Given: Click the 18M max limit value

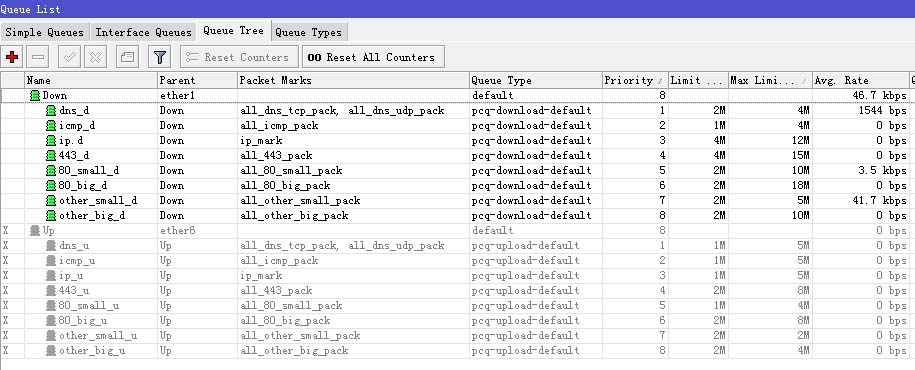Looking at the screenshot, I should (801, 186).
